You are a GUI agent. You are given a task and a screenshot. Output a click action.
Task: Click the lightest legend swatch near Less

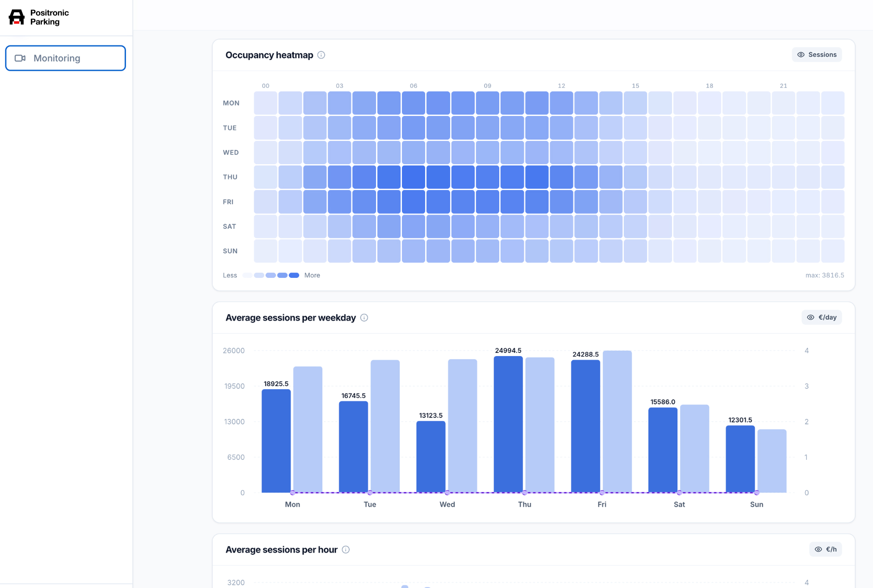(x=247, y=275)
